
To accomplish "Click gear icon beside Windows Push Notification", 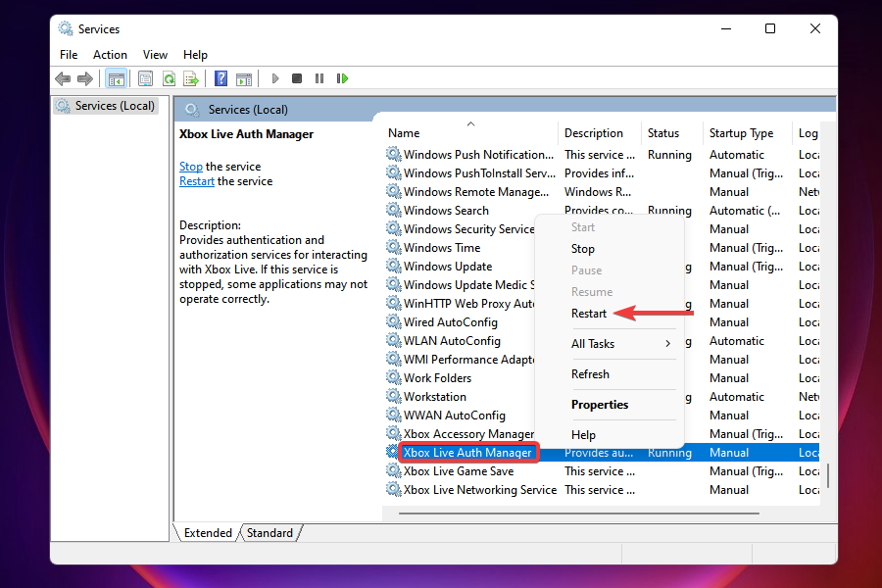I will click(394, 154).
